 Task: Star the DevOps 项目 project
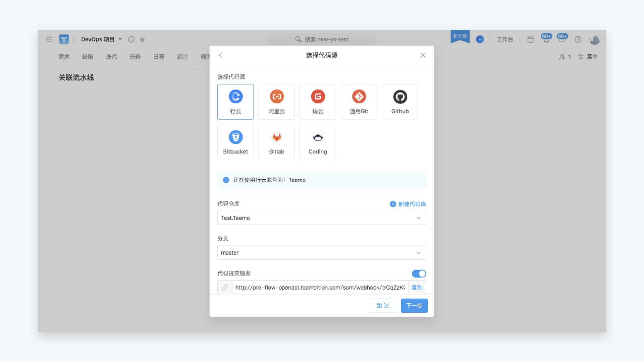click(142, 39)
